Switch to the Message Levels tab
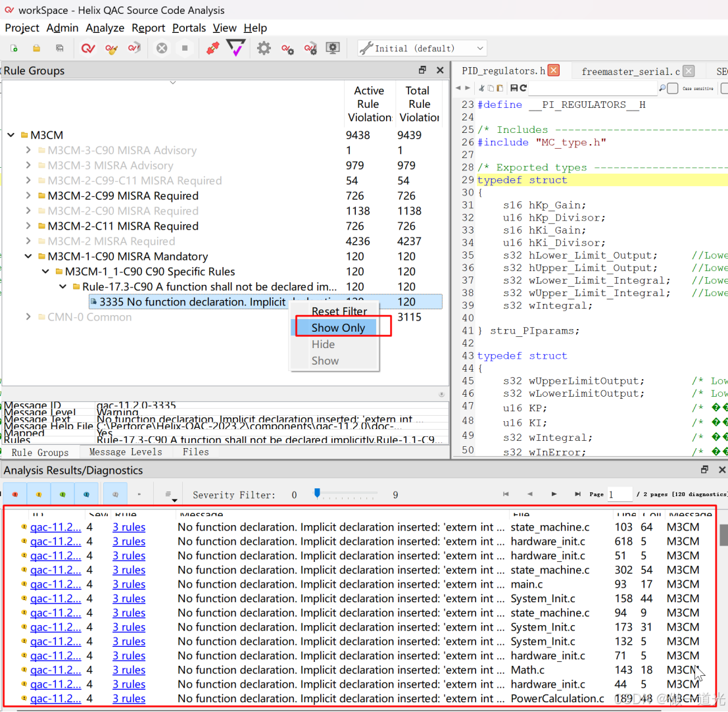This screenshot has width=728, height=712. point(126,452)
